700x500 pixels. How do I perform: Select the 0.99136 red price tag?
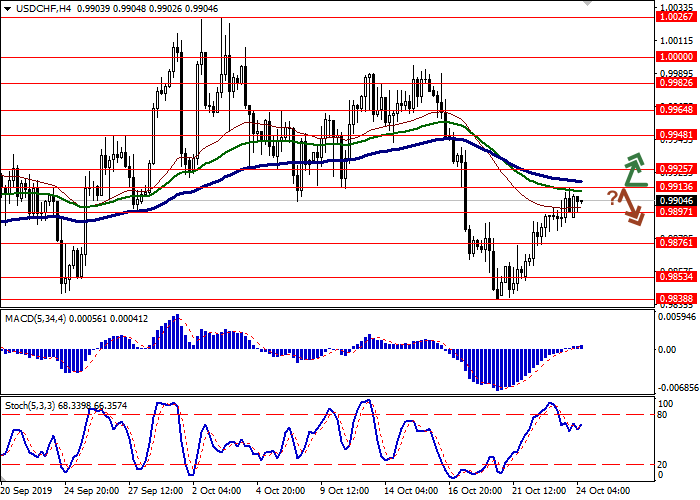tap(676, 185)
